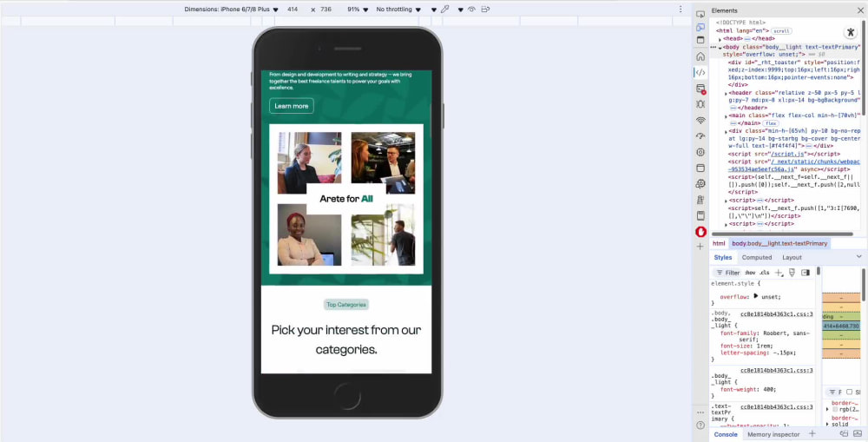This screenshot has height=442, width=868.
Task: Click the width field showing 414
Action: coord(293,10)
